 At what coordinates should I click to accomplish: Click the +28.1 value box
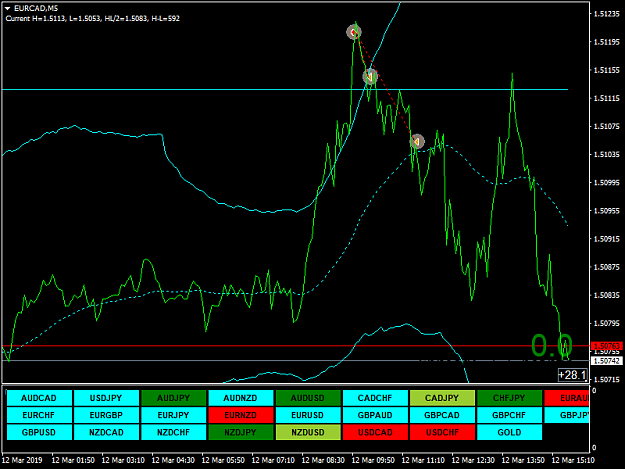tap(572, 375)
